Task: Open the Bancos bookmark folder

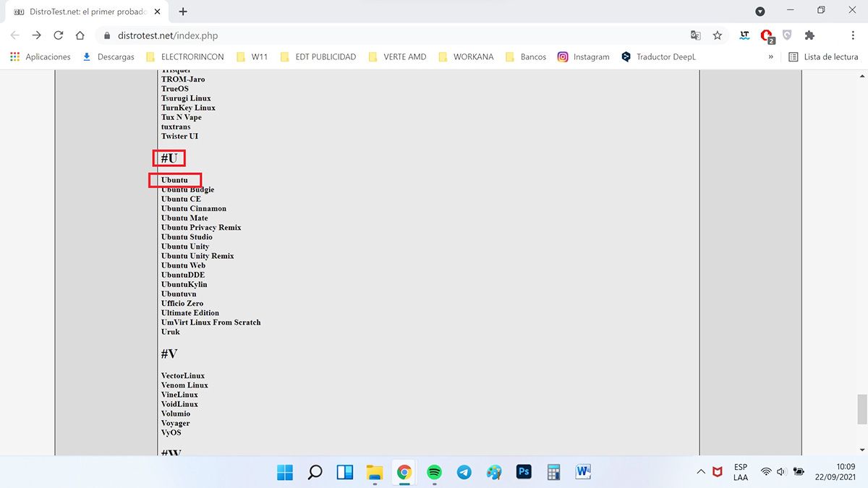Action: pyautogui.click(x=526, y=57)
